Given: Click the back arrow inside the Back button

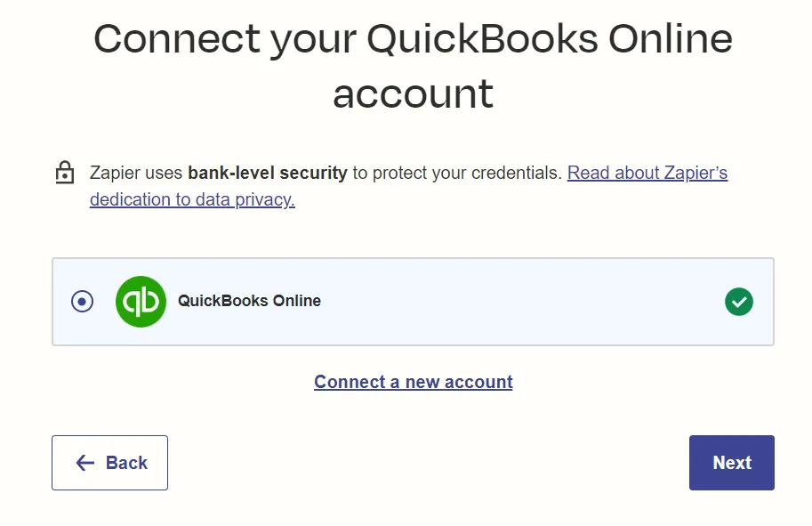Looking at the screenshot, I should coord(84,463).
